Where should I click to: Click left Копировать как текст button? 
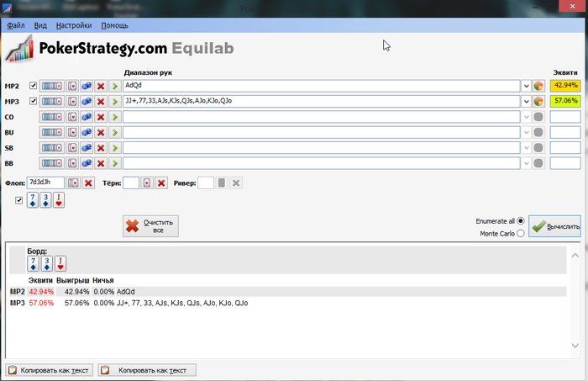click(49, 370)
